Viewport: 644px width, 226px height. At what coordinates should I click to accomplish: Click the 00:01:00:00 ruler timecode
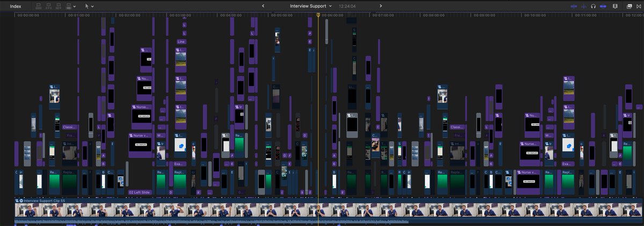point(78,16)
